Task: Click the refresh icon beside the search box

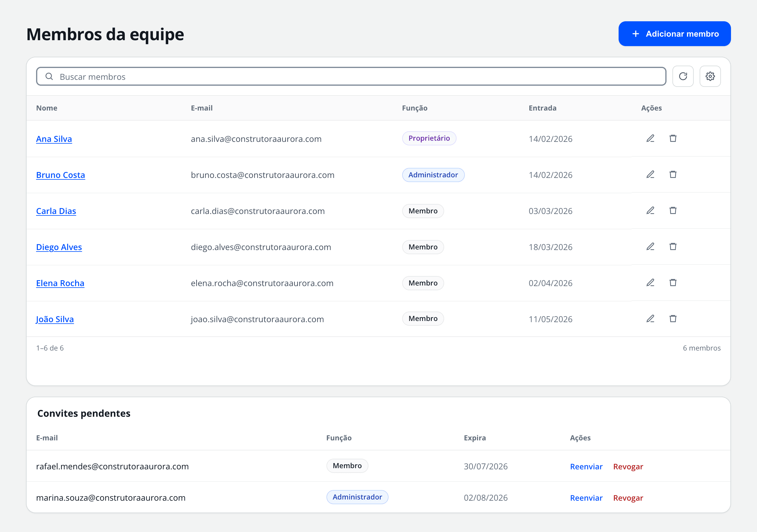Action: (683, 77)
